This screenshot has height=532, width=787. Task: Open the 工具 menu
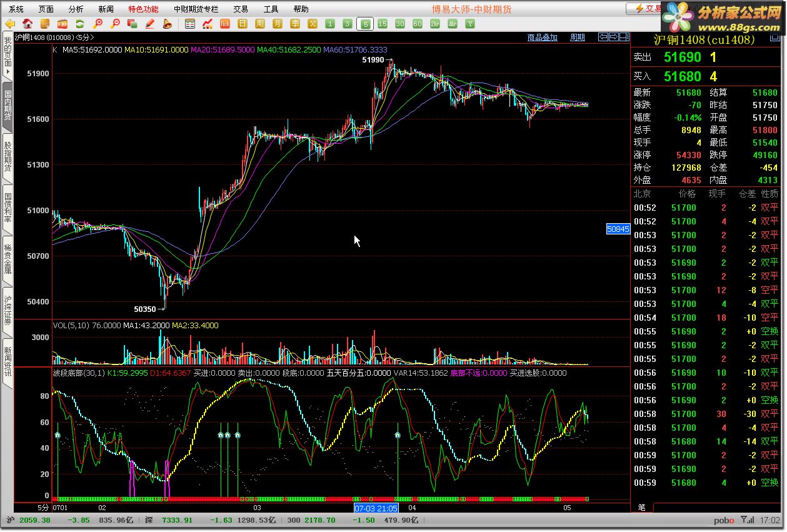click(271, 9)
